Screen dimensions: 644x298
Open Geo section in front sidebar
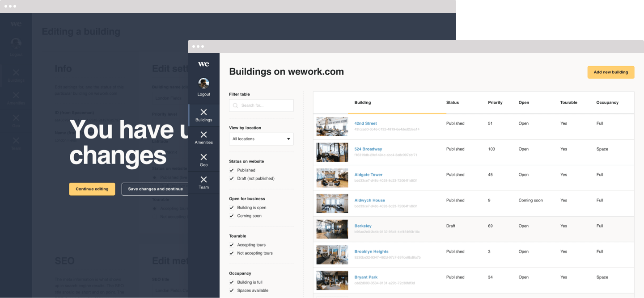tap(203, 160)
